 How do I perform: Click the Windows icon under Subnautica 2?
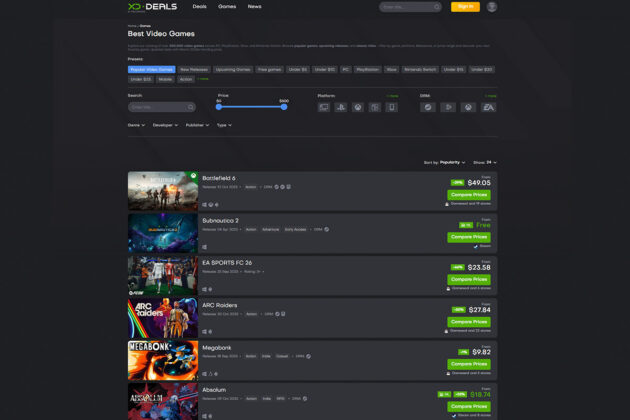coord(205,247)
